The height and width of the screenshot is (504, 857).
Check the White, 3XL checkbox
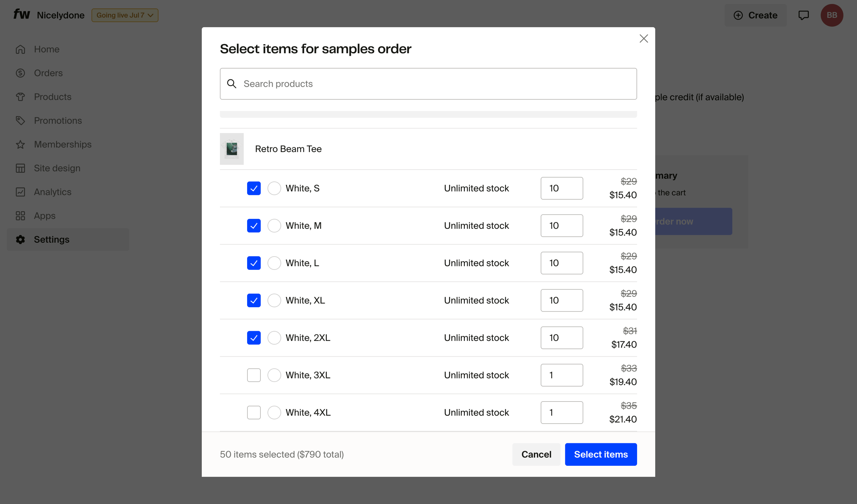[254, 375]
